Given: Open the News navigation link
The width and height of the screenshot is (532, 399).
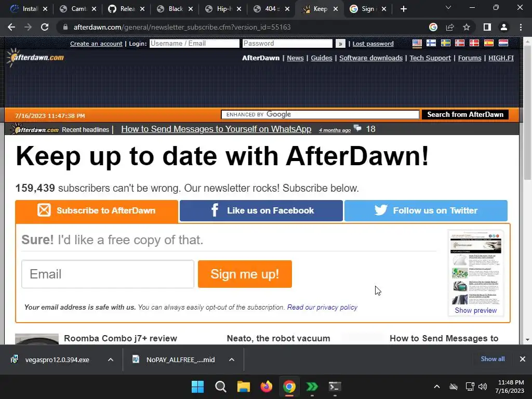Looking at the screenshot, I should click(x=295, y=58).
